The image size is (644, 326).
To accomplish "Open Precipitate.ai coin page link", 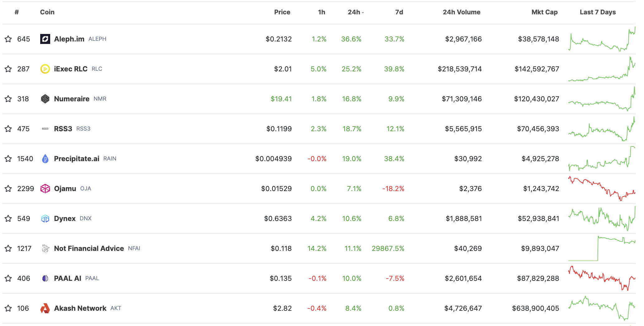I will pyautogui.click(x=77, y=159).
